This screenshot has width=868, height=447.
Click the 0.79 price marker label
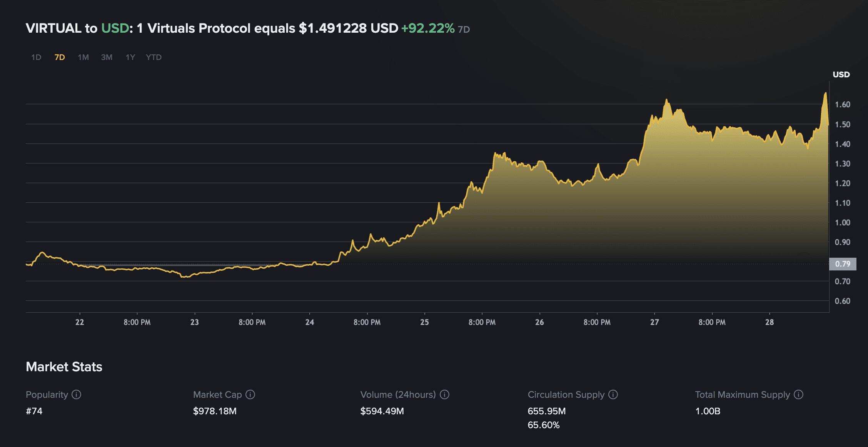(843, 264)
